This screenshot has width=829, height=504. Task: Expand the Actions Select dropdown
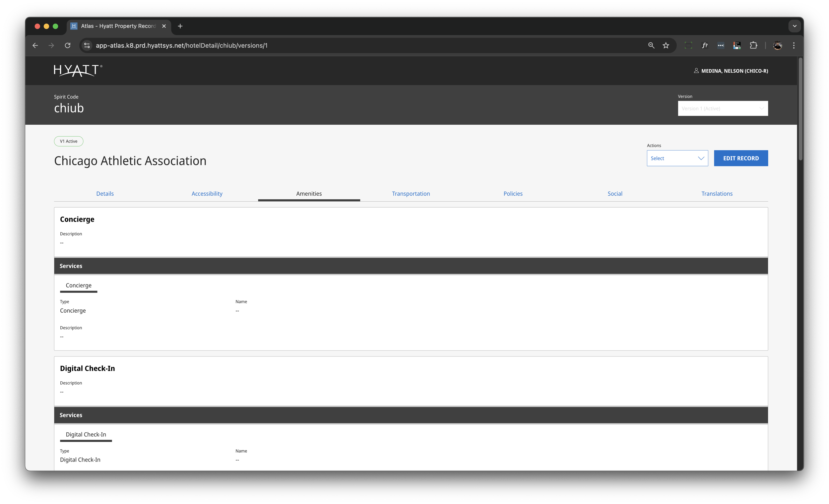pos(677,158)
